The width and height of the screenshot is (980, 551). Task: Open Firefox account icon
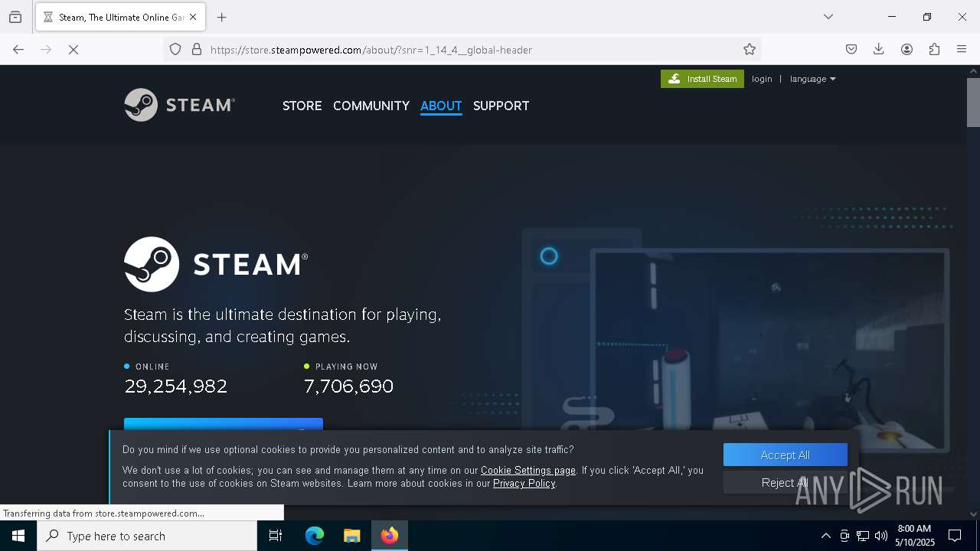click(906, 49)
